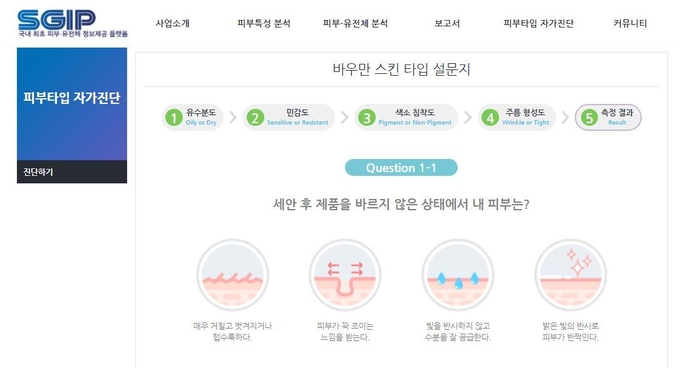This screenshot has width=680, height=368.
Task: Click the green step 1 number circle
Action: click(x=174, y=117)
